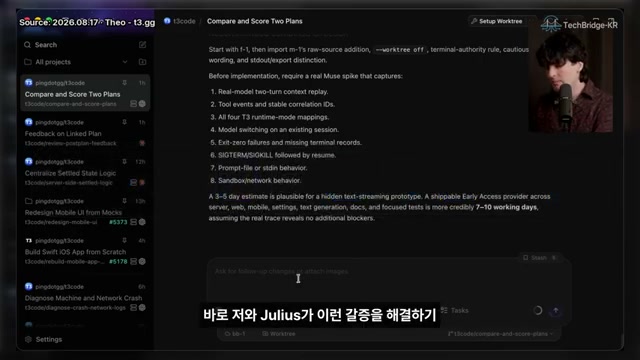Image resolution: width=640 pixels, height=360 pixels.
Task: Click the server icon on Centralize Settled State Logic
Action: pyautogui.click(x=133, y=182)
